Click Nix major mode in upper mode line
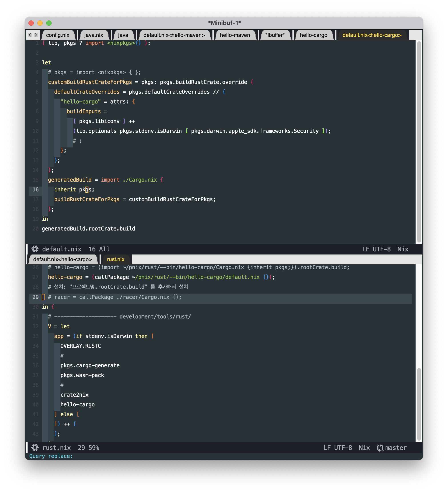 [403, 249]
